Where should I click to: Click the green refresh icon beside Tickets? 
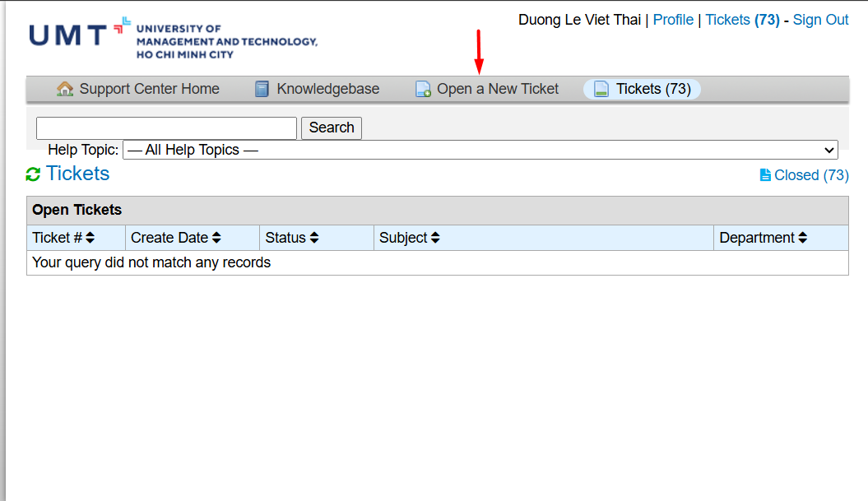click(x=33, y=174)
